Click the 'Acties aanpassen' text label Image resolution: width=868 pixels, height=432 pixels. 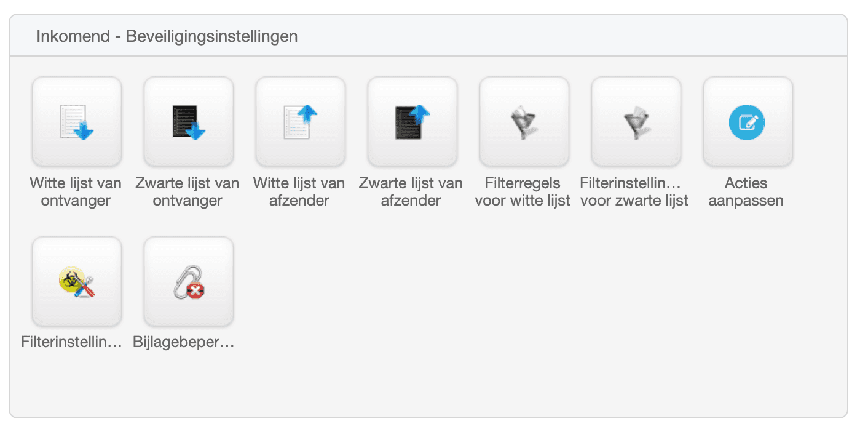point(746,192)
